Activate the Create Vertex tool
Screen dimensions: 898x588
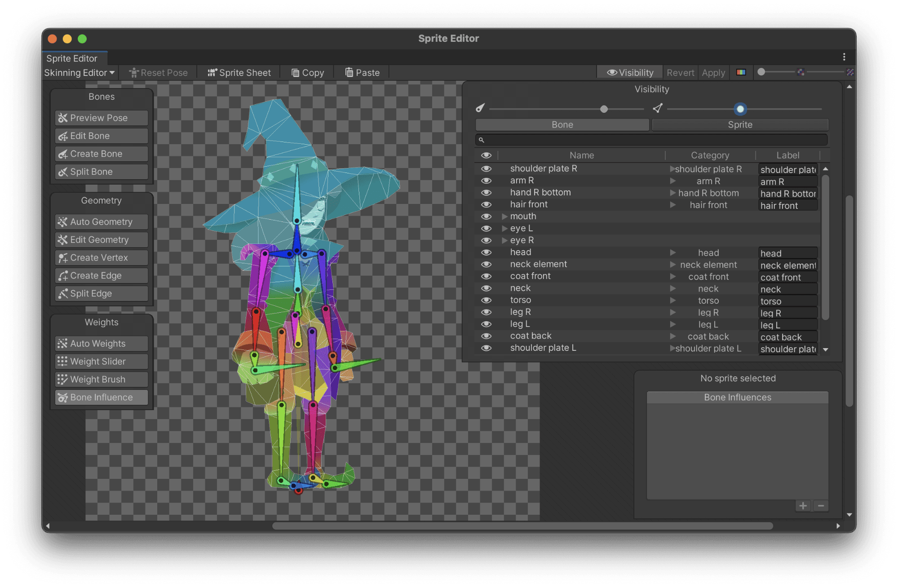tap(102, 257)
